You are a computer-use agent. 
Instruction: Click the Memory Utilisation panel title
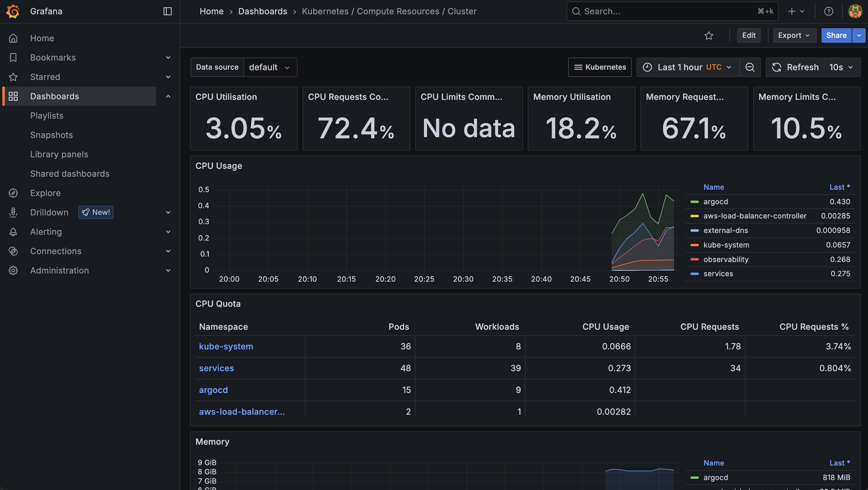pos(572,97)
